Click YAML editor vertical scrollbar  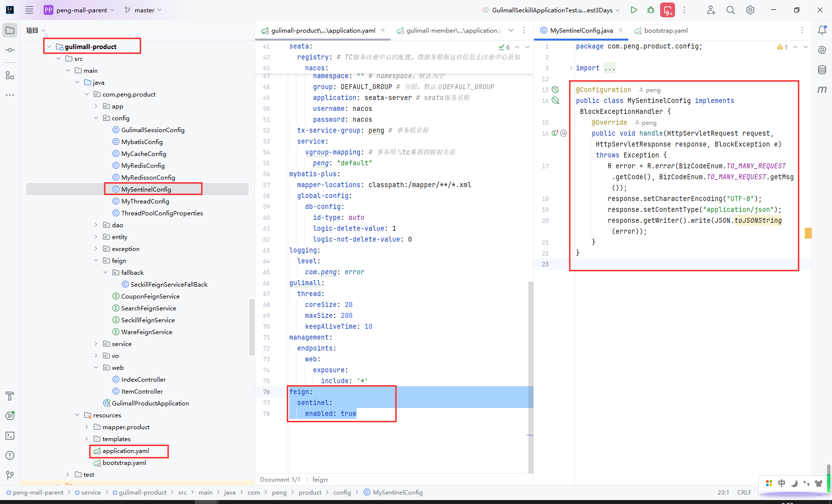pos(530,377)
